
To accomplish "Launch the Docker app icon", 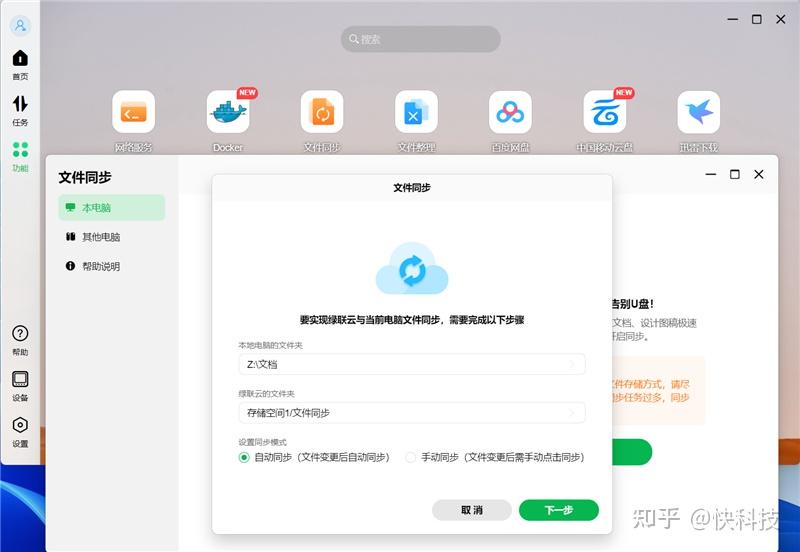I will click(x=228, y=112).
